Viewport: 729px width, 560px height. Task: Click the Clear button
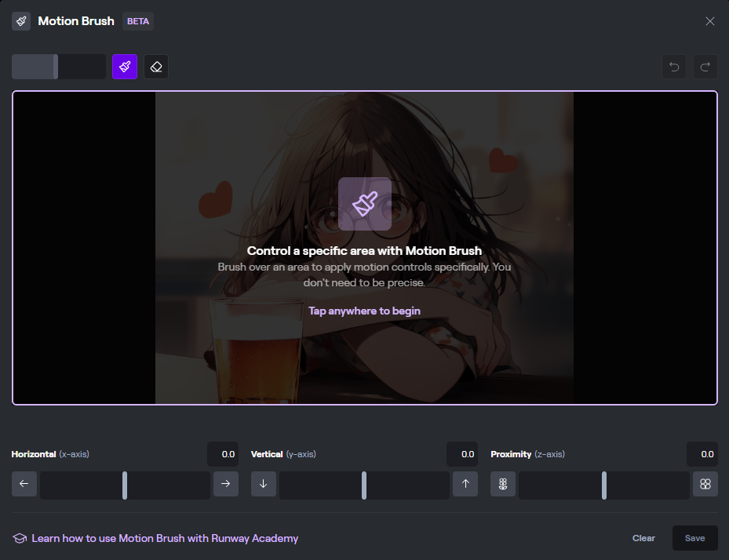[x=643, y=538]
